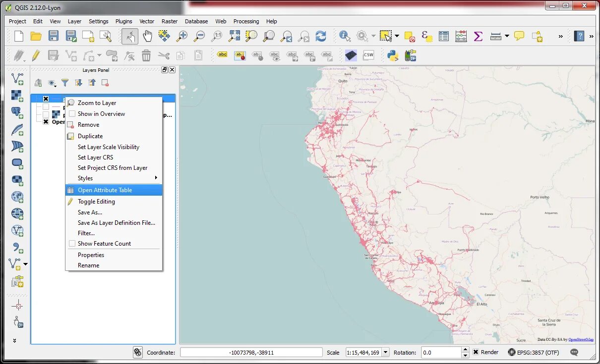600x364 pixels.
Task: Open the Manage Layer Visibility eye dropdown
Action: [x=52, y=83]
